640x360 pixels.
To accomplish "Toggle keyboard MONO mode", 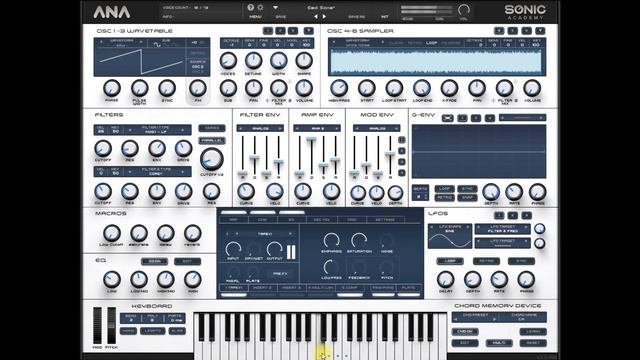I will pyautogui.click(x=128, y=331).
